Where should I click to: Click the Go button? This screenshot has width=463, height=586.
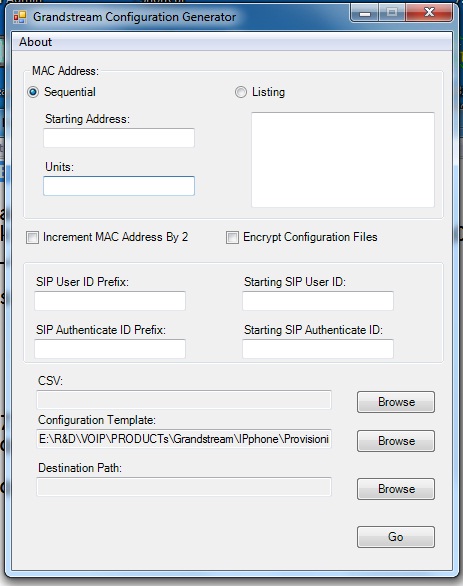click(x=396, y=537)
